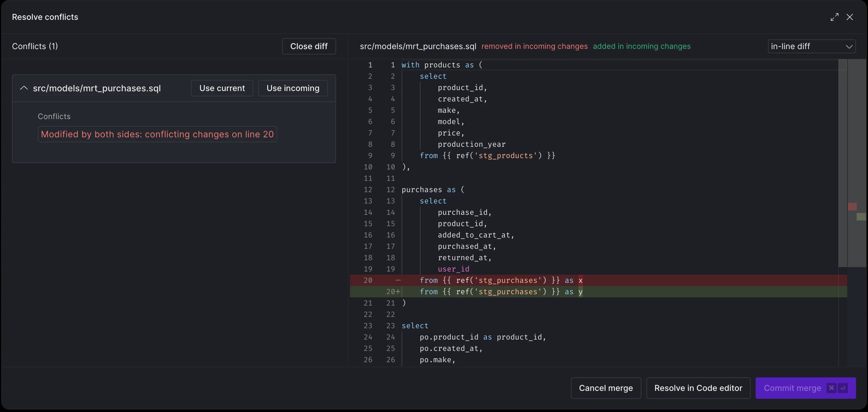The height and width of the screenshot is (412, 868).
Task: Click the minimap scrollbar thumb of the diff
Action: pos(843,163)
